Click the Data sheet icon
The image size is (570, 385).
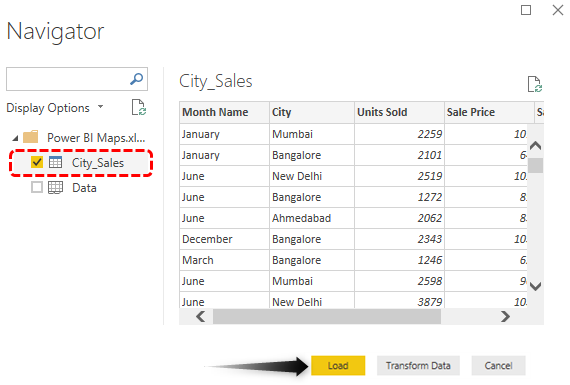point(56,188)
